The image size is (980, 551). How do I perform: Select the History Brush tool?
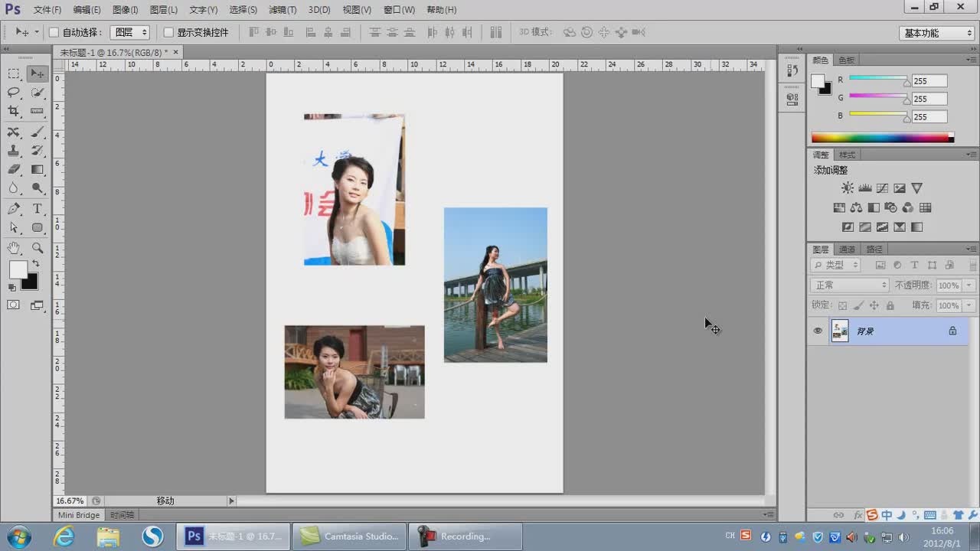tap(37, 151)
